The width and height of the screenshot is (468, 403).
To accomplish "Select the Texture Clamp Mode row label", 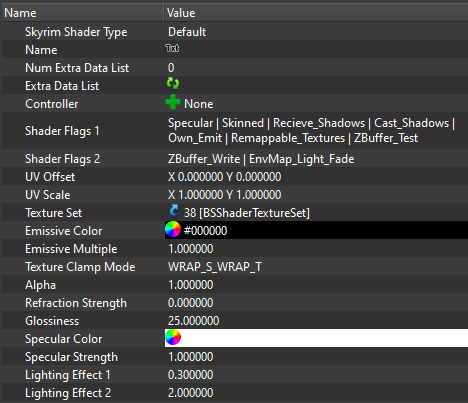I will [x=80, y=267].
